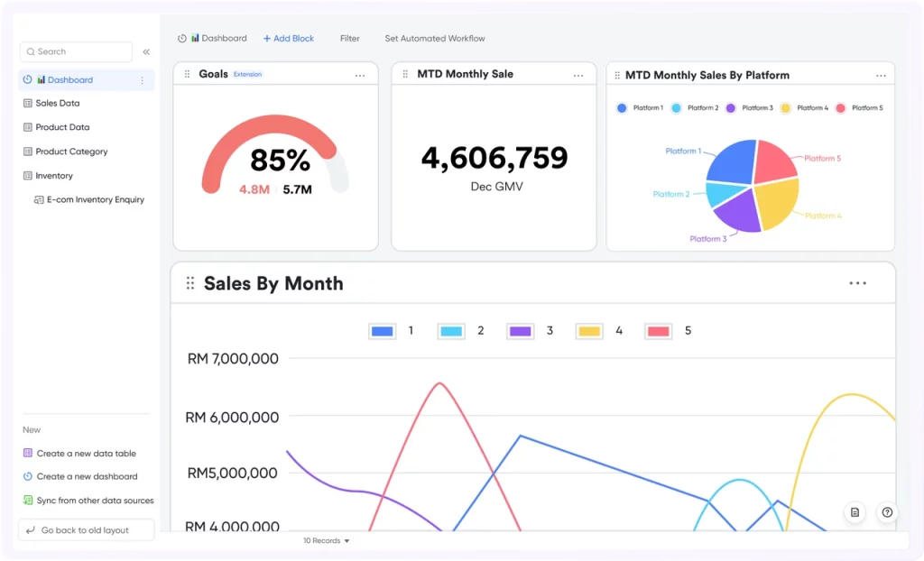Image resolution: width=924 pixels, height=561 pixels.
Task: Grab the Sales By Month drag handle
Action: coord(190,283)
